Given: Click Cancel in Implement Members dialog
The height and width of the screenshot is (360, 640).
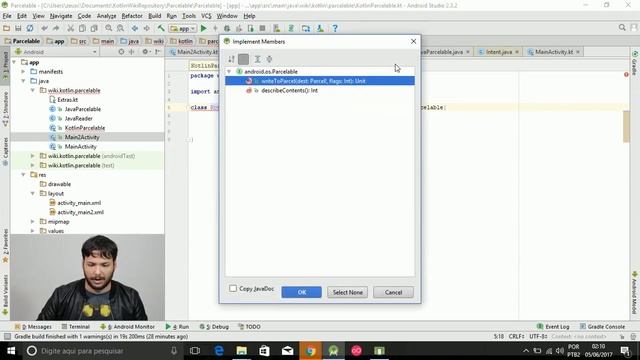Looking at the screenshot, I should point(393,292).
